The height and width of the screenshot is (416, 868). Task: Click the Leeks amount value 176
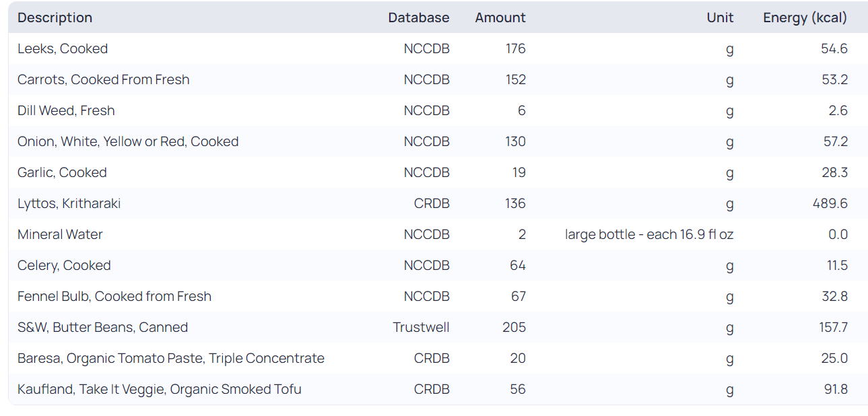515,48
